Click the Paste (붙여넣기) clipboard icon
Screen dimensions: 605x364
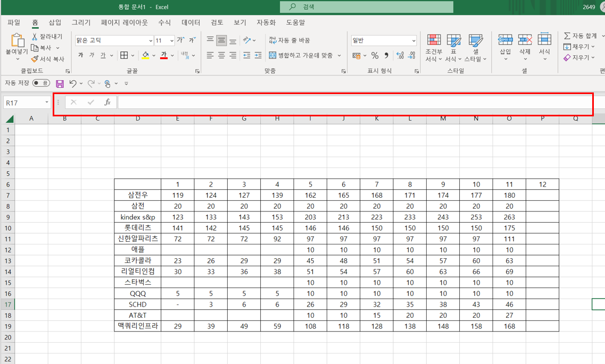tap(18, 40)
